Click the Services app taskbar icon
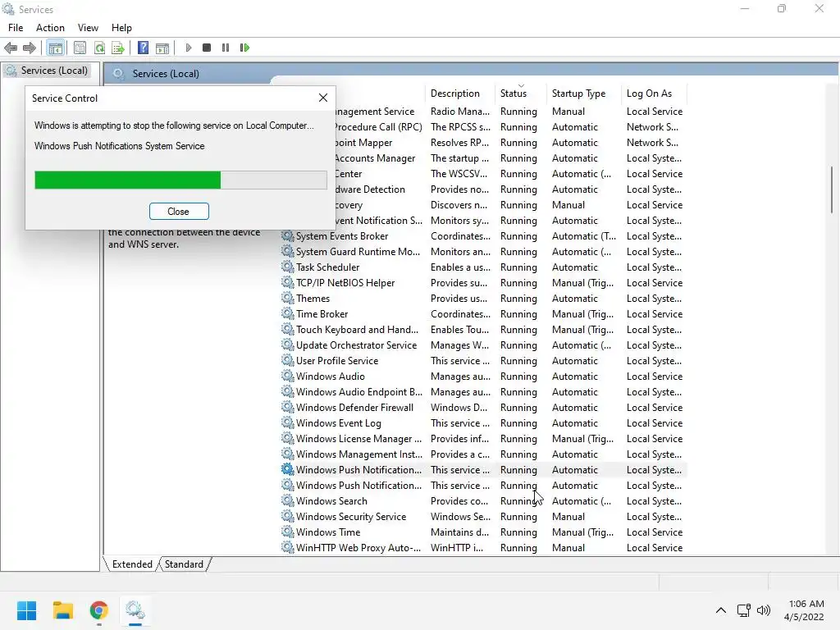Image resolution: width=840 pixels, height=630 pixels. tap(135, 610)
